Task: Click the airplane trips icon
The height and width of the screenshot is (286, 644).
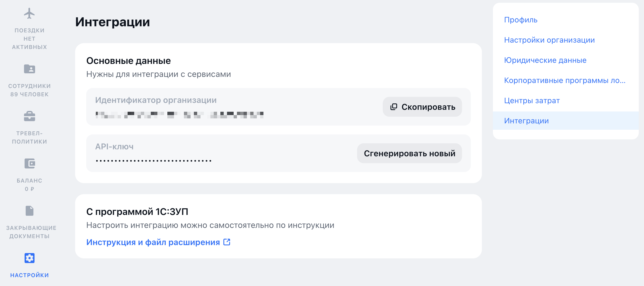Action: click(x=29, y=13)
